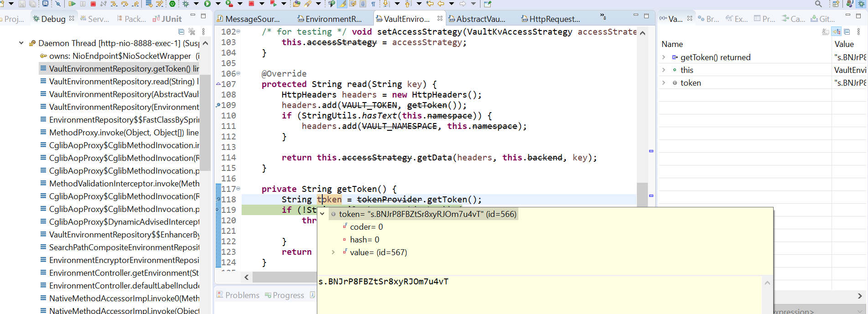The image size is (868, 314).
Task: Click editor horizontal scrollbar left arrow
Action: pos(247,277)
